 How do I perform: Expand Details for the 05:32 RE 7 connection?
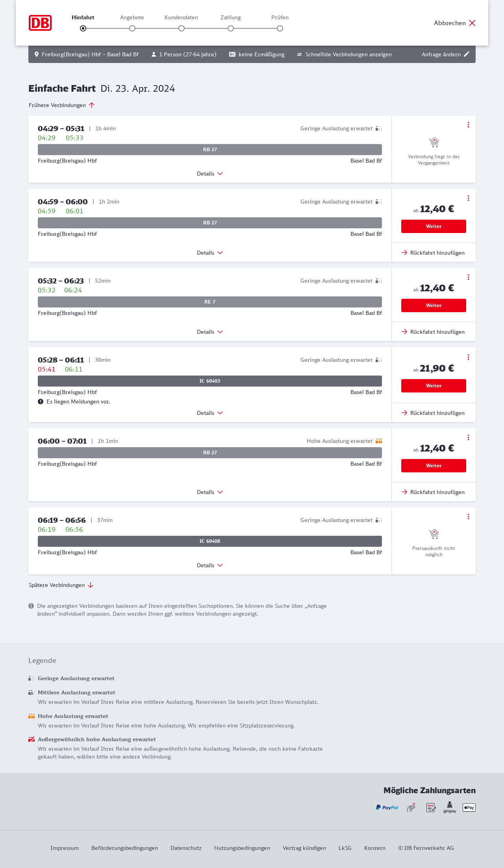[210, 332]
